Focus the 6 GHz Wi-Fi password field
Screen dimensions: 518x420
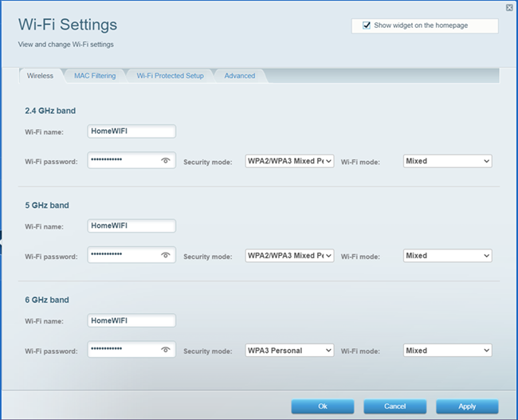[x=131, y=350]
